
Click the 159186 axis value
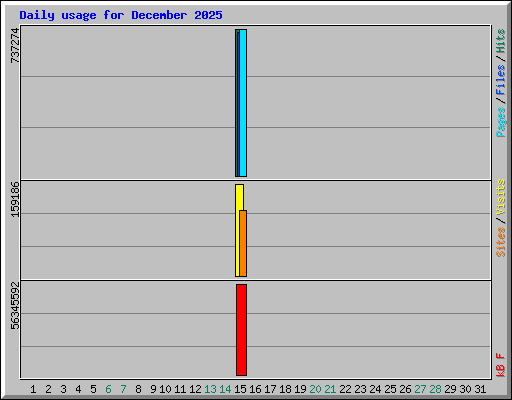click(15, 199)
